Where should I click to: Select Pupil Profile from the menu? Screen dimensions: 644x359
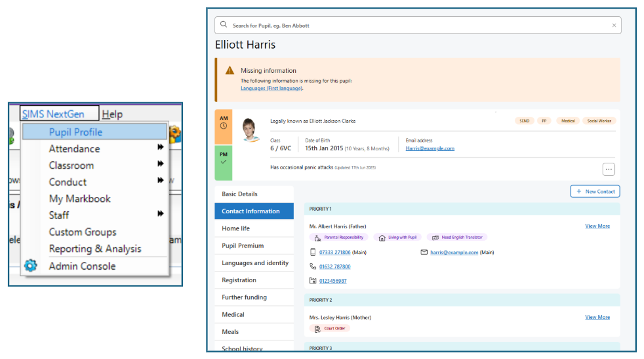(x=75, y=132)
